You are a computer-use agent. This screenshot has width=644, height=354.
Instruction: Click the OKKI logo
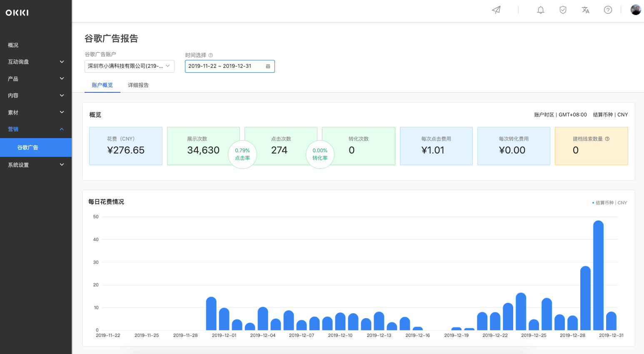17,13
